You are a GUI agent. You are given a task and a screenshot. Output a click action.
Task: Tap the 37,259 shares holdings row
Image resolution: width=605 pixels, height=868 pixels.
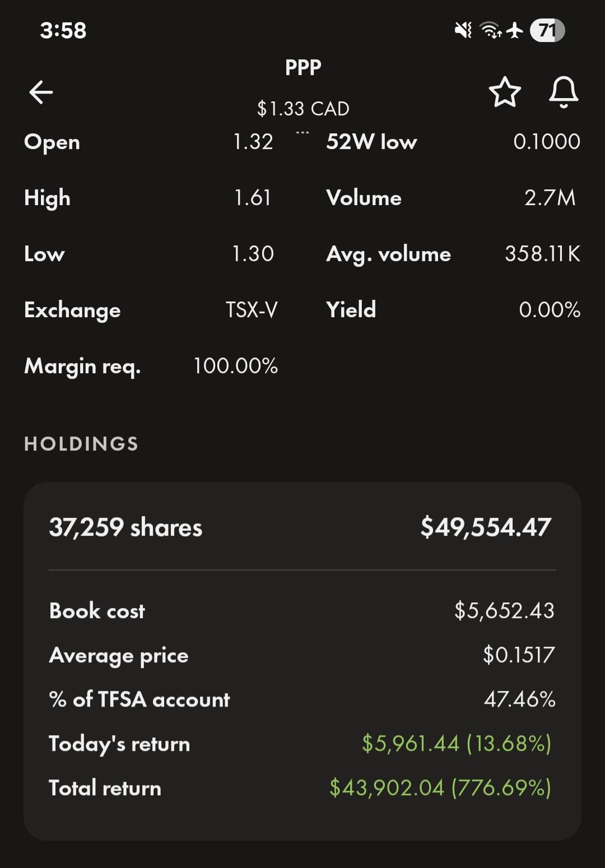pos(125,527)
